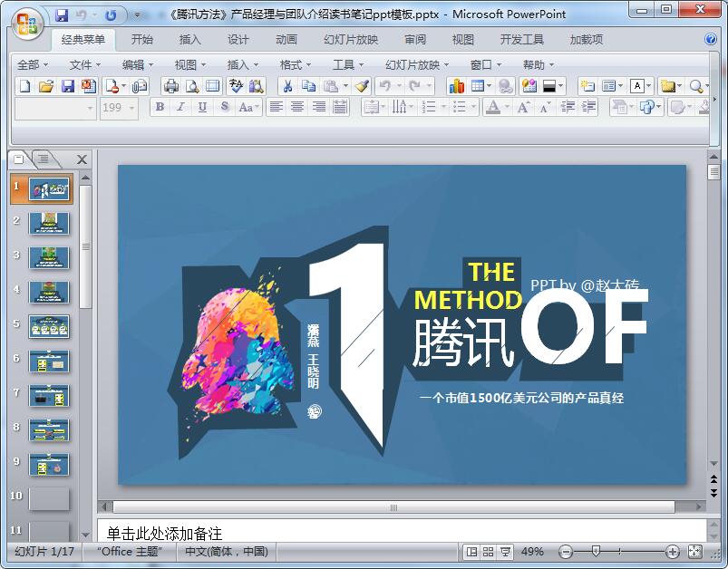Switch to Outline tab in left pane
The width and height of the screenshot is (728, 569).
44,159
